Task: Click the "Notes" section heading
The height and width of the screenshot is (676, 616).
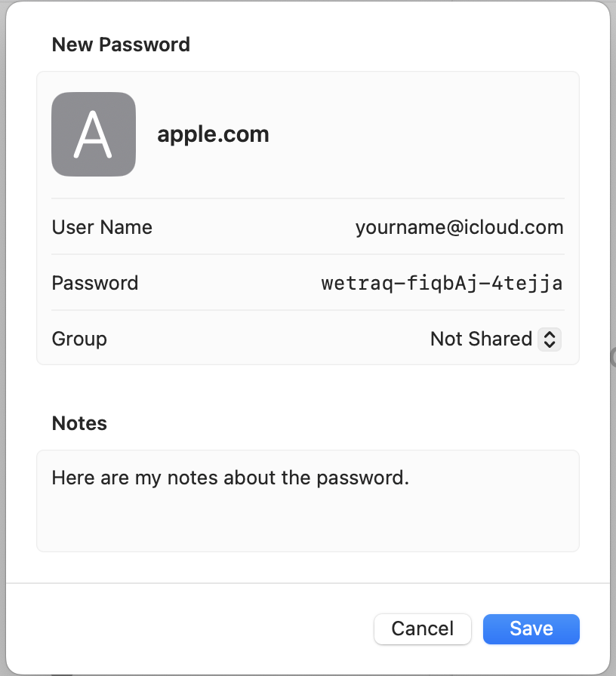Action: pos(79,423)
